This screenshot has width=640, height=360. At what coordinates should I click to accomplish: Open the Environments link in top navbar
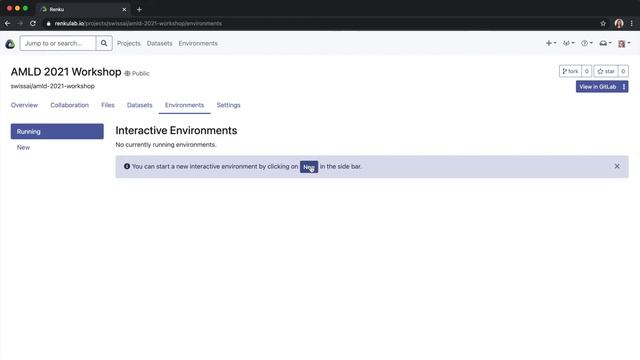[x=198, y=43]
